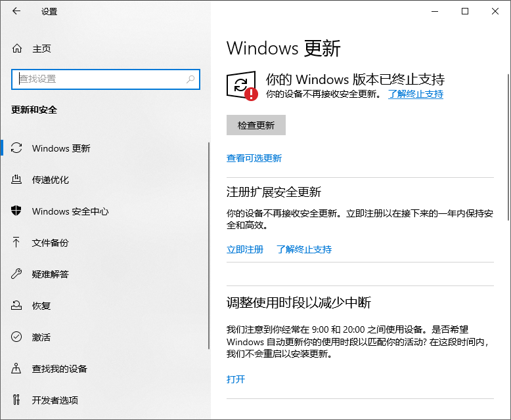This screenshot has width=511, height=420.
Task: Click 了解终止支持 link next to 立即注册
Action: point(304,249)
